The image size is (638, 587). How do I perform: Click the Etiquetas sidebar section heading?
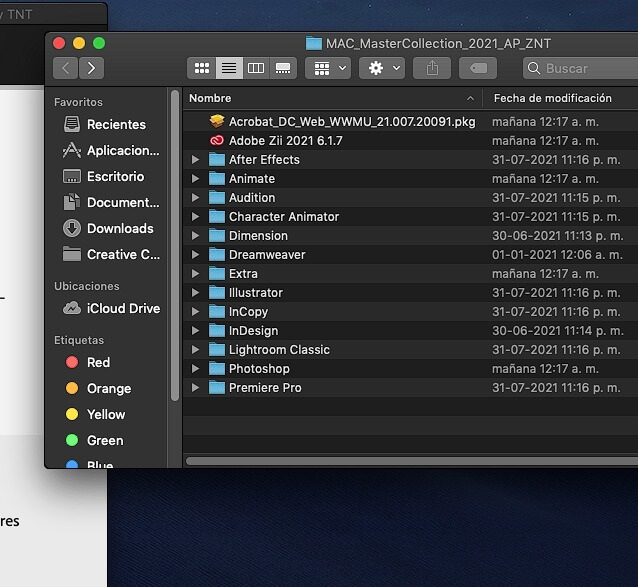pos(79,340)
